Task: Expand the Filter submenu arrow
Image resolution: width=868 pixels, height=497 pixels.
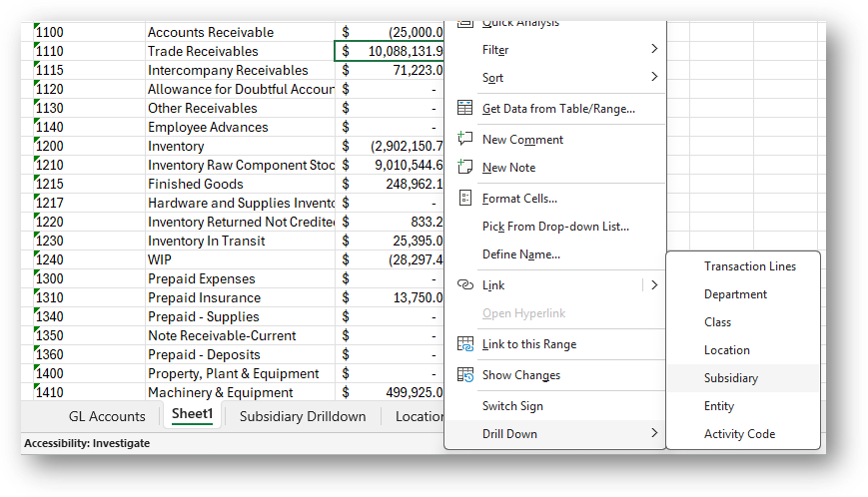Action: click(654, 49)
